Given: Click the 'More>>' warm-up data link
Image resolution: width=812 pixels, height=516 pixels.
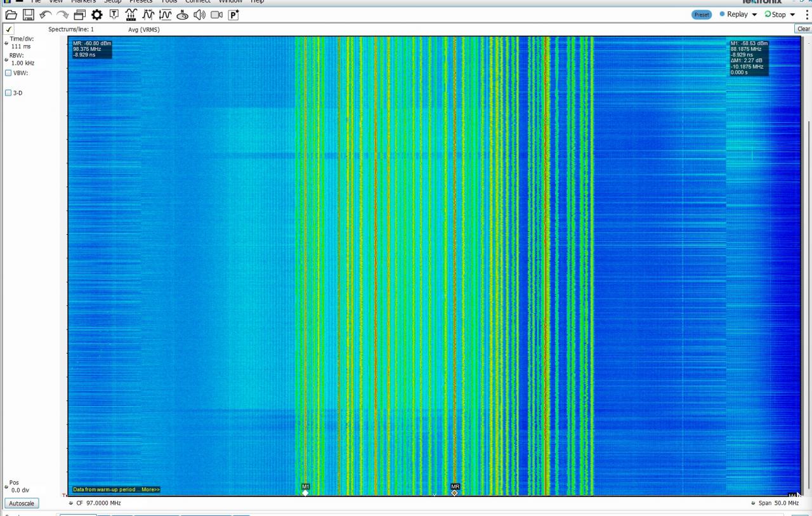Looking at the screenshot, I should (x=151, y=489).
